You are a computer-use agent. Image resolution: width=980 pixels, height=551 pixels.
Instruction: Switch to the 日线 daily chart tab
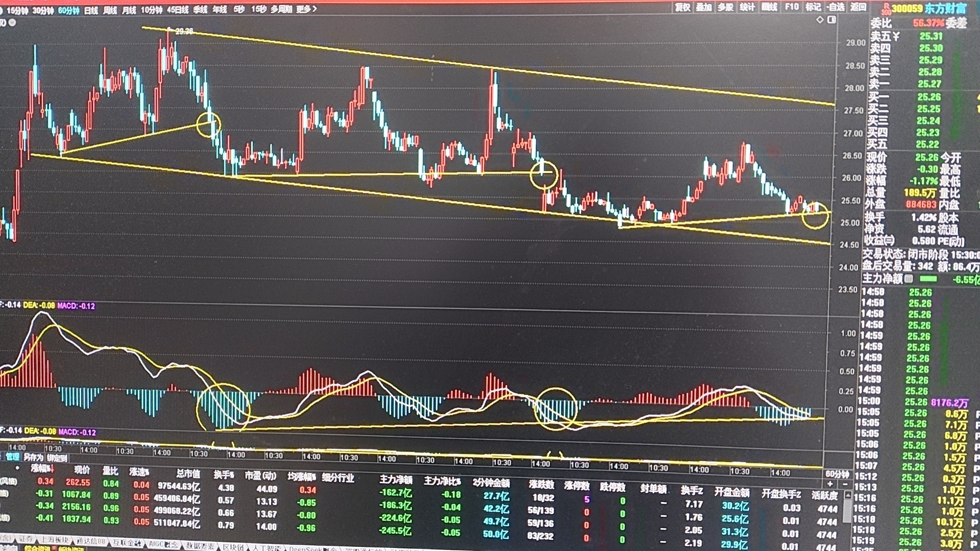point(91,10)
